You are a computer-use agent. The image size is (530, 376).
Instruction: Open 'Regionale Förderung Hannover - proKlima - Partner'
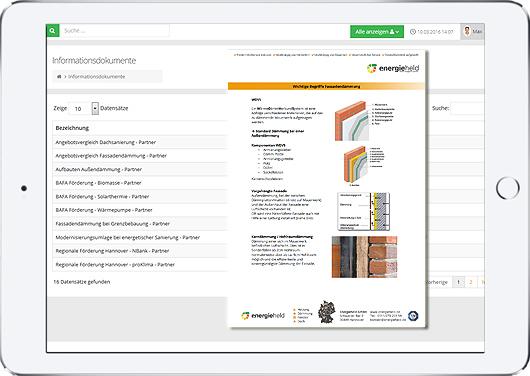point(115,264)
